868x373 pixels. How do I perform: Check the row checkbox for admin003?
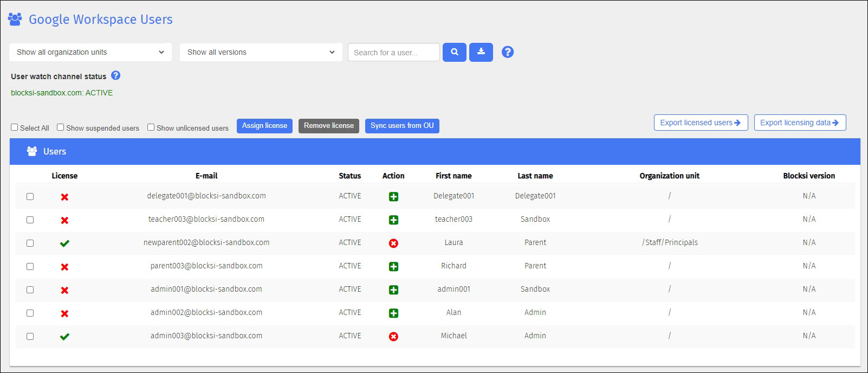[x=30, y=337]
